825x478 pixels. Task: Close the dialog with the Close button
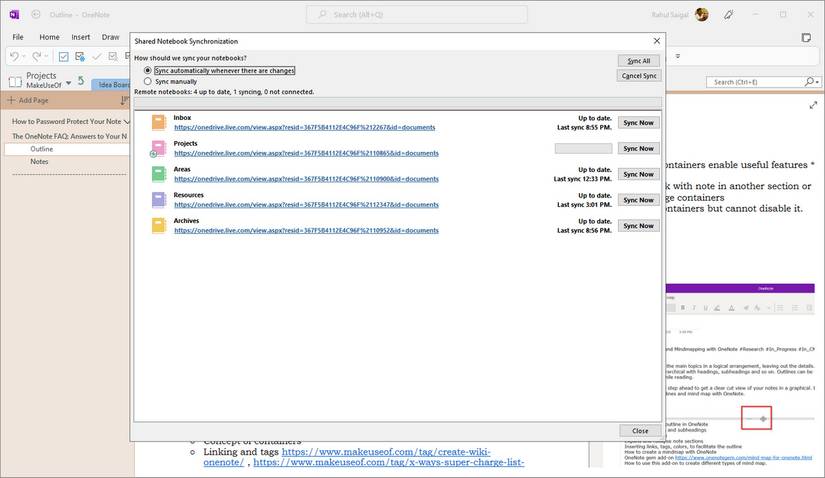pyautogui.click(x=640, y=431)
